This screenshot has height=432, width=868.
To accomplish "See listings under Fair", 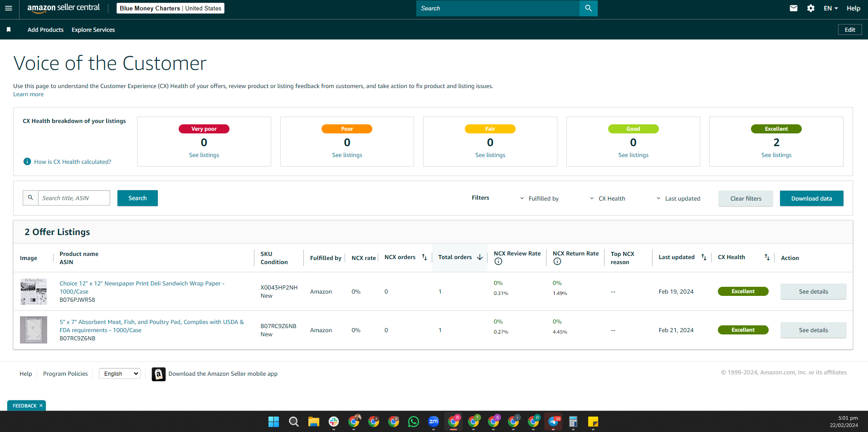I will (490, 155).
